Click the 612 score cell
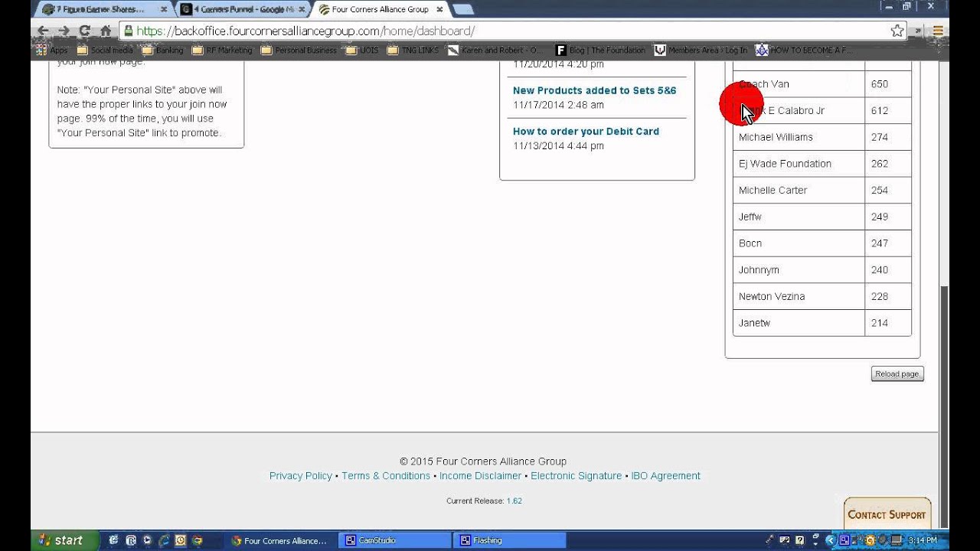 click(888, 111)
